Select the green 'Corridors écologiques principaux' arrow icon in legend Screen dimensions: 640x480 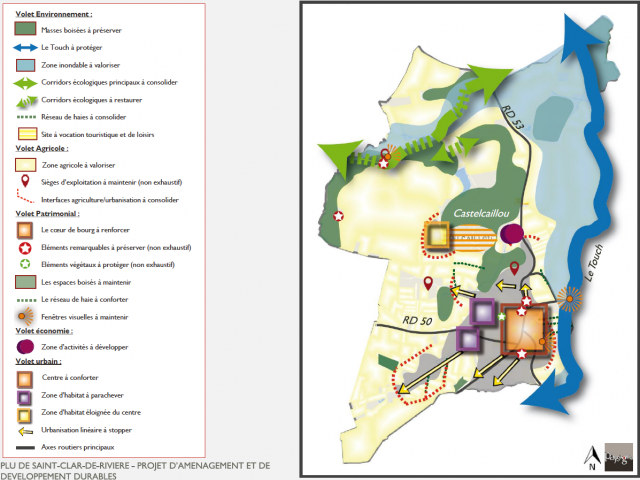click(x=25, y=83)
